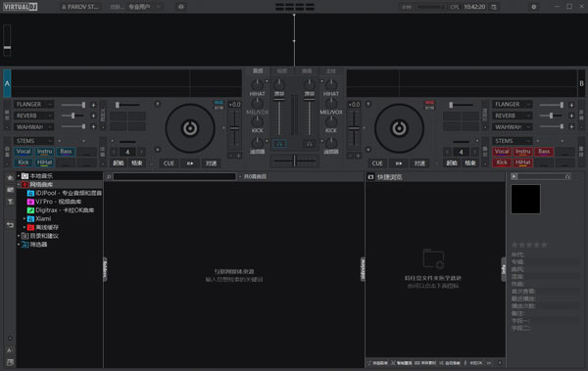Click the back arrow sidebar icon
The height and width of the screenshot is (371, 588).
coord(10,225)
